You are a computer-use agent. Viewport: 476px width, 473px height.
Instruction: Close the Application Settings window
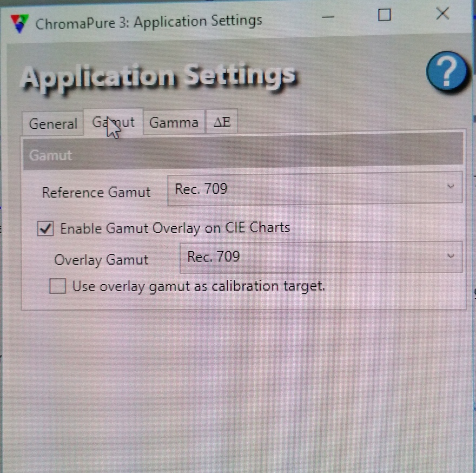pos(442,14)
